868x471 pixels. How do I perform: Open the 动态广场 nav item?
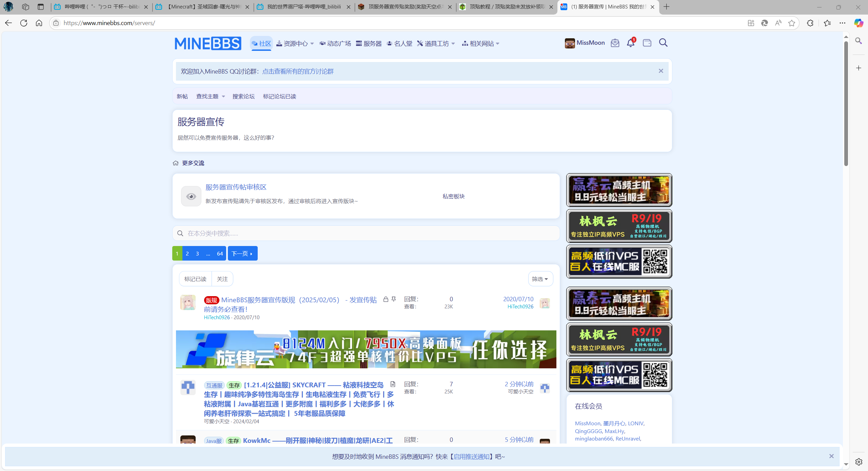point(335,43)
